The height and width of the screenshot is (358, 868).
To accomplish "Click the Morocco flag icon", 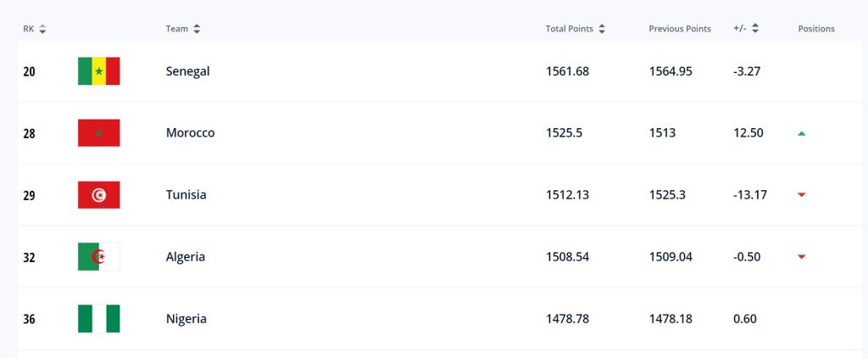I will 98,133.
